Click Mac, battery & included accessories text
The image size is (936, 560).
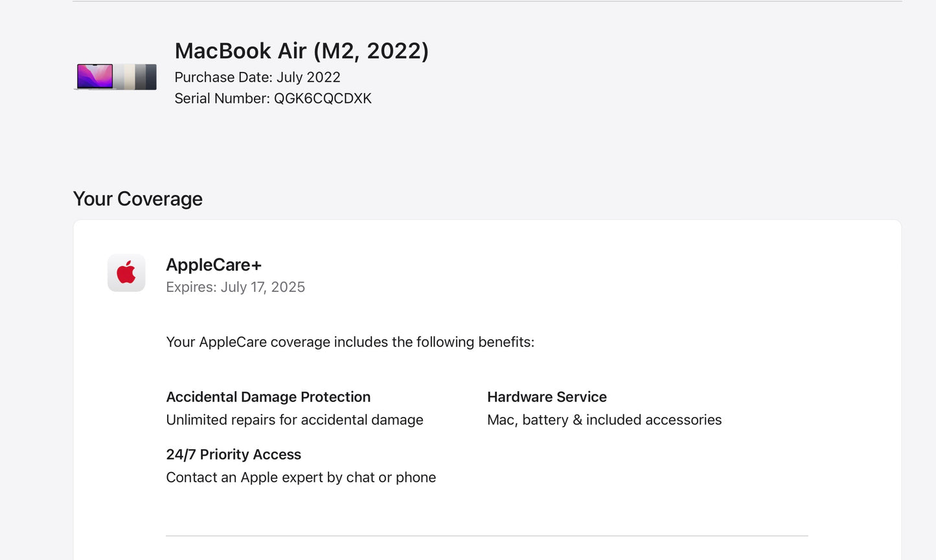pyautogui.click(x=604, y=420)
